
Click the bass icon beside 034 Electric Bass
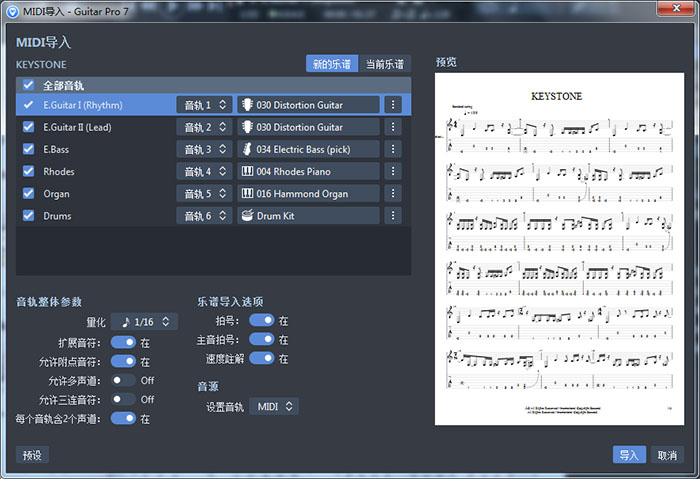pos(247,149)
